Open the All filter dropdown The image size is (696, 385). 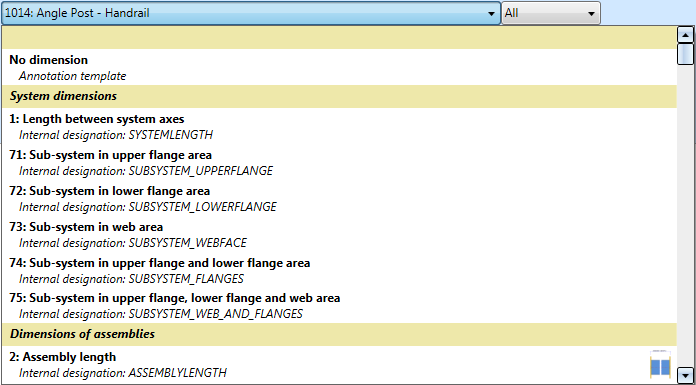coord(551,13)
